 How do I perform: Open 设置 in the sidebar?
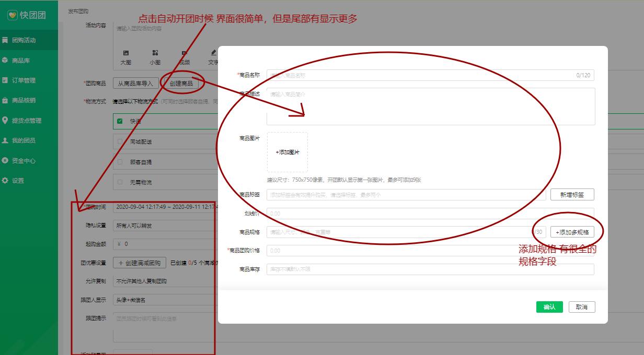18,181
